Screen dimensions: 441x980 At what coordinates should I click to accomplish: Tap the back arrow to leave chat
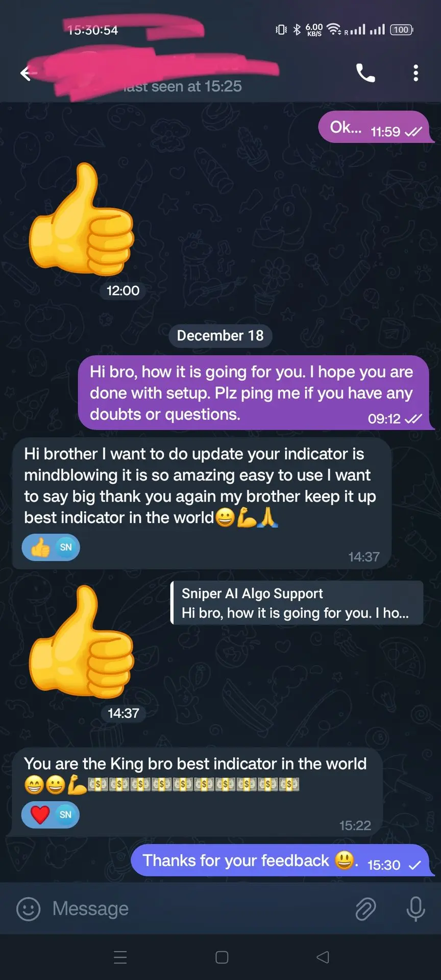pyautogui.click(x=28, y=73)
